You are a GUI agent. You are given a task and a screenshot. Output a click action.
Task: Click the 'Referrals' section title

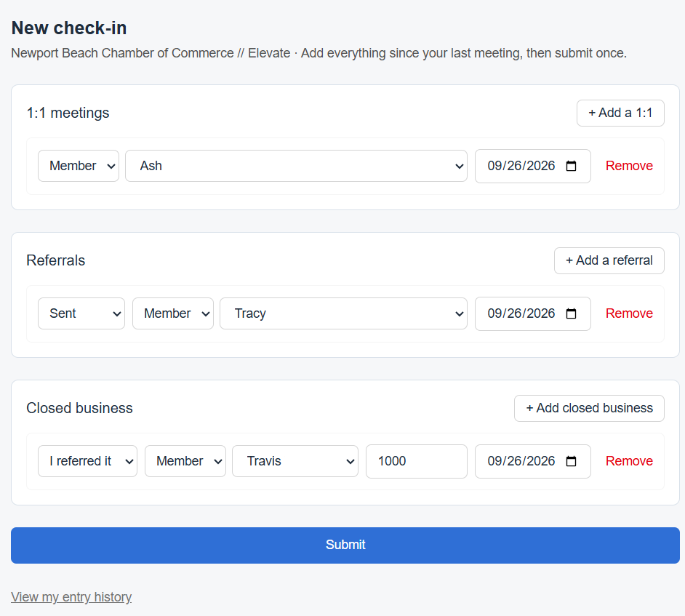click(55, 261)
